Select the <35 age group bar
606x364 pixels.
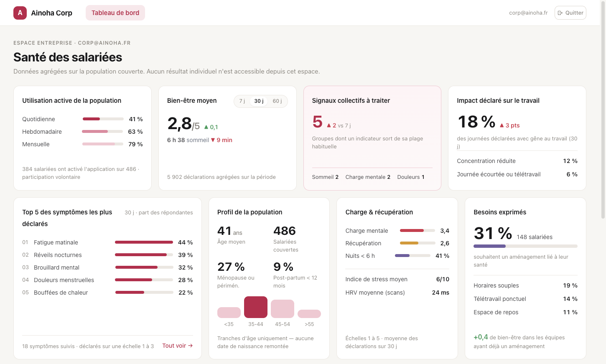[x=229, y=313]
